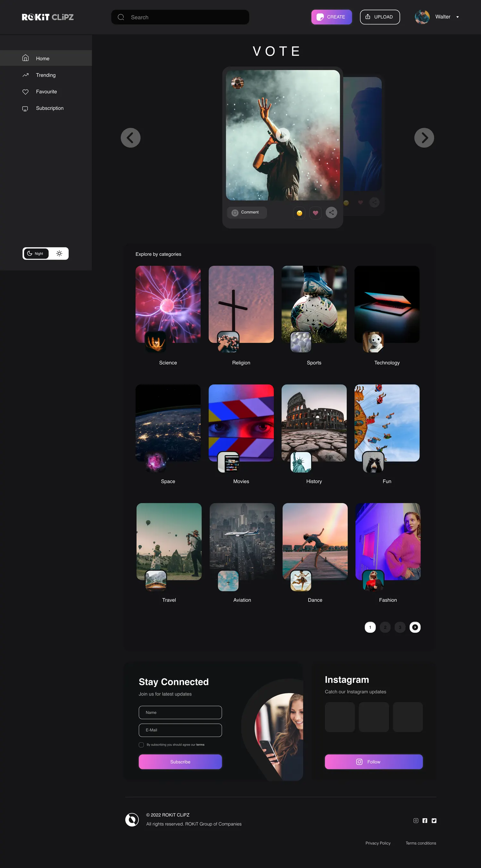481x868 pixels.
Task: Open the Privacy Policy link
Action: [x=378, y=843]
